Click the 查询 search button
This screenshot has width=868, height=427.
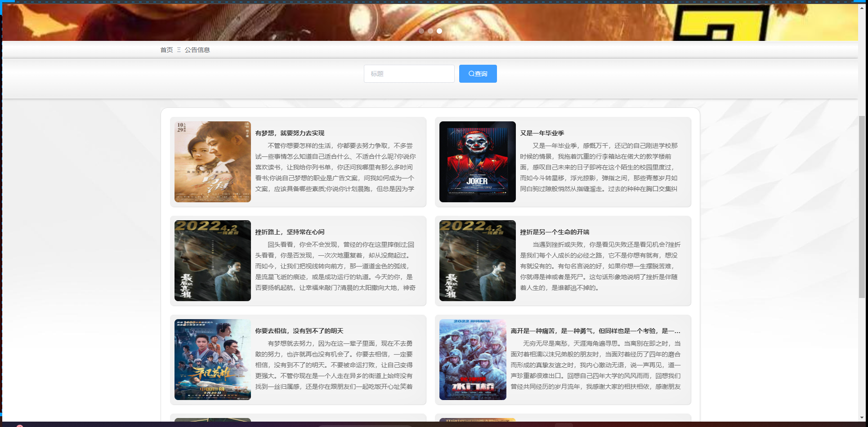point(478,74)
